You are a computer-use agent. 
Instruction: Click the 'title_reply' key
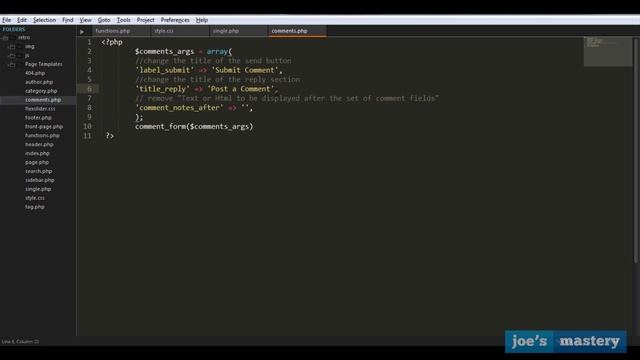[x=162, y=89]
